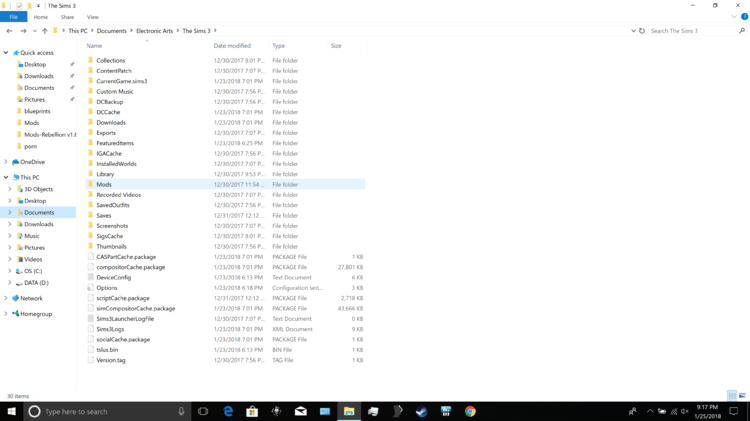Select the Screenshots folder row
The image size is (750, 421).
225,226
